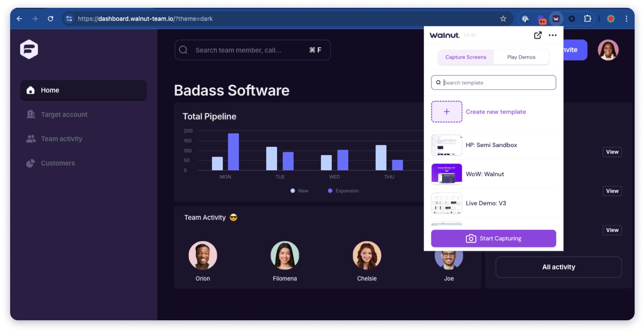Click the browser address bar URL
The height and width of the screenshot is (332, 644).
[145, 18]
